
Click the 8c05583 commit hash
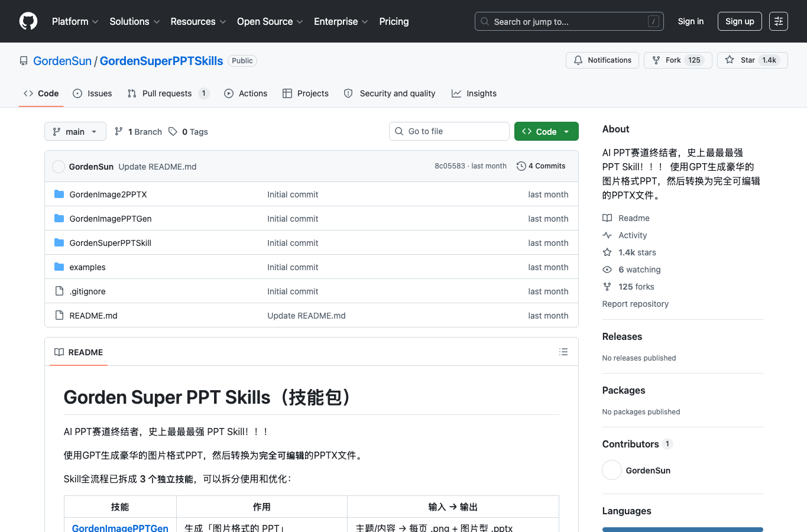[450, 166]
